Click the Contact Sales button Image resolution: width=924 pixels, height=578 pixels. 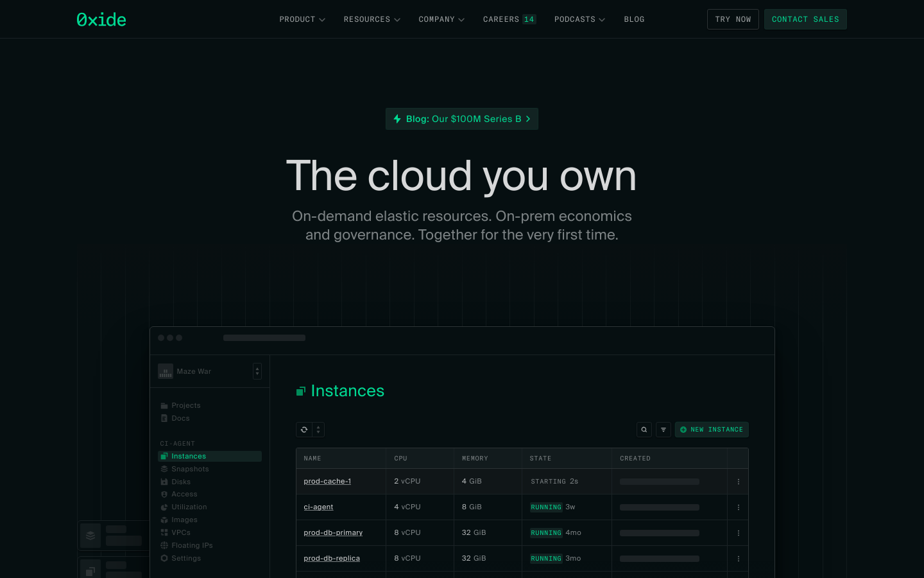point(805,19)
